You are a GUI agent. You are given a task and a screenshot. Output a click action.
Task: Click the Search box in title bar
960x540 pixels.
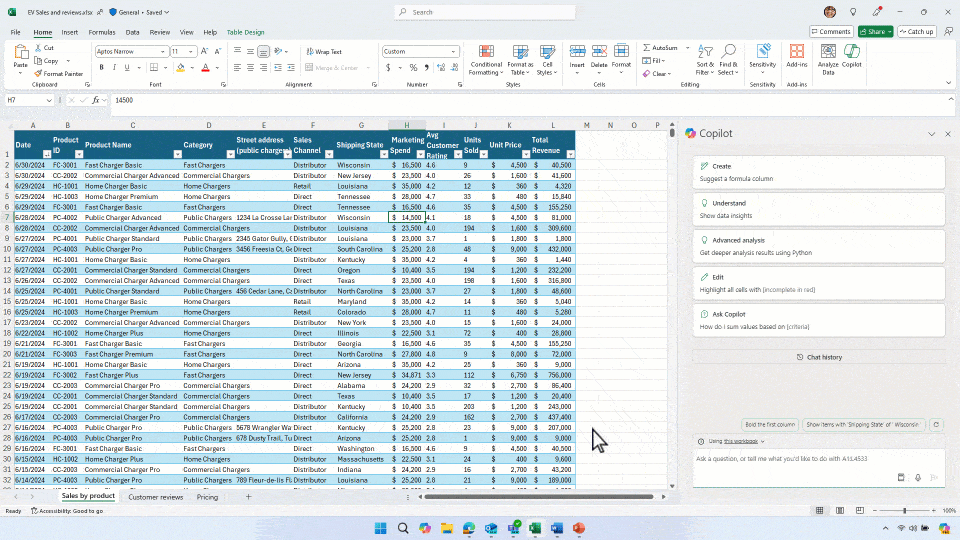tap(485, 12)
